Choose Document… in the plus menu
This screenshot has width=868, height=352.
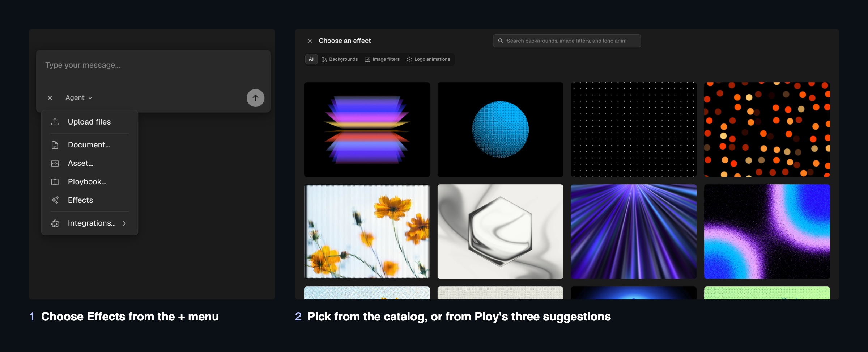click(90, 145)
